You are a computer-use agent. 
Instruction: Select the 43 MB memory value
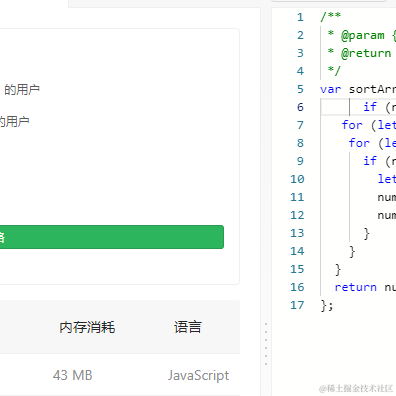(x=72, y=375)
